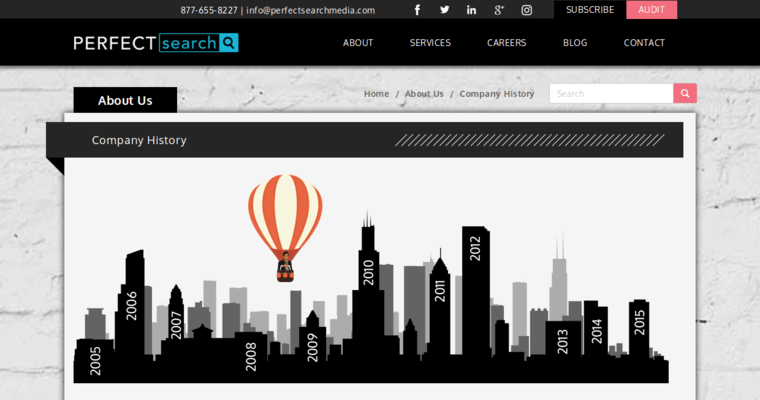
Task: Open the ABOUT menu item
Action: point(358,43)
